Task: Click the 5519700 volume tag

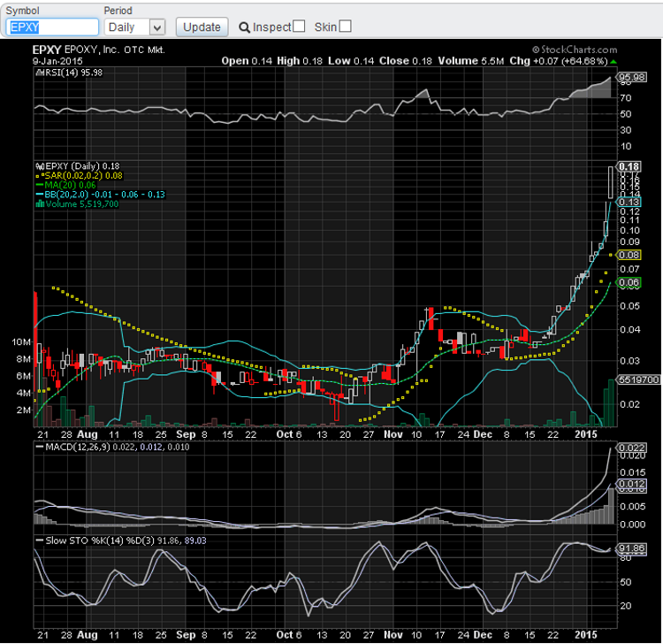Action: coord(638,379)
